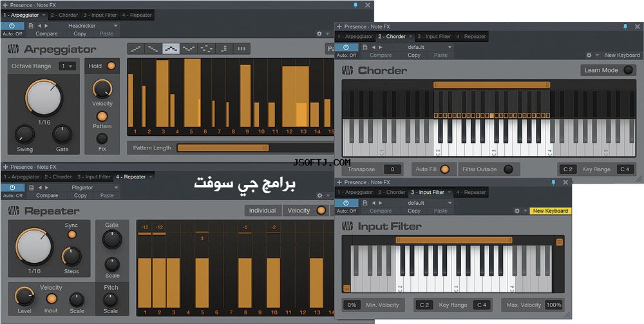Switch to 4 - Repeater tab in Input Filter window
The width and height of the screenshot is (644, 324).
(x=471, y=192)
